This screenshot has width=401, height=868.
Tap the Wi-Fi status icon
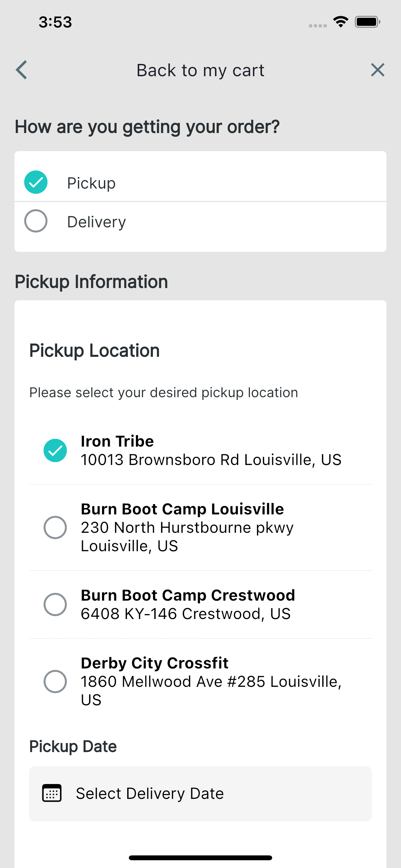(x=341, y=22)
